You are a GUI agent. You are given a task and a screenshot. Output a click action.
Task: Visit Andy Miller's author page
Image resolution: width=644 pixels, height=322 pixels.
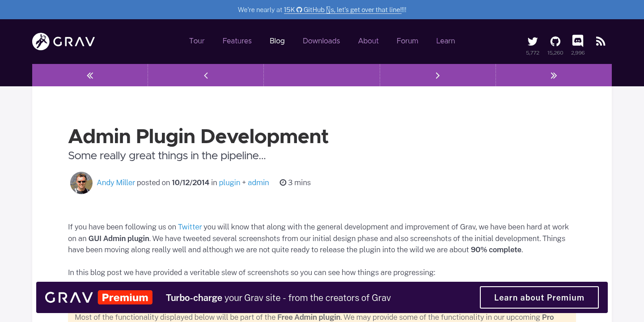click(x=116, y=182)
